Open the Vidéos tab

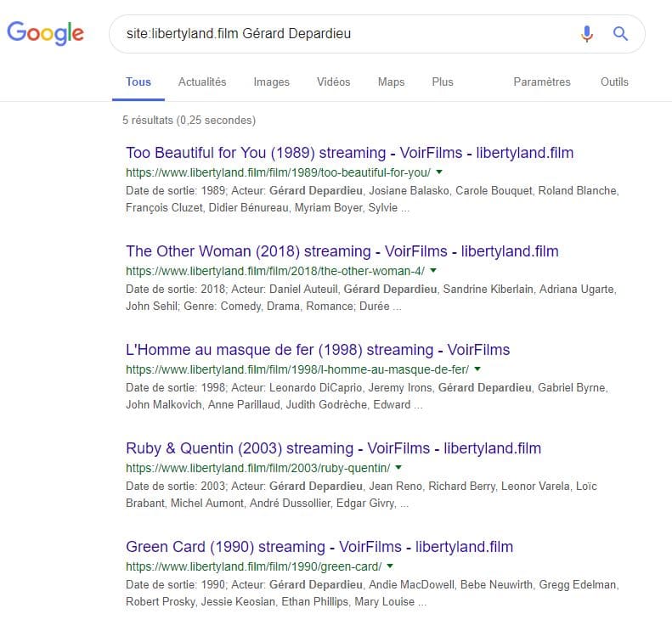coord(333,82)
